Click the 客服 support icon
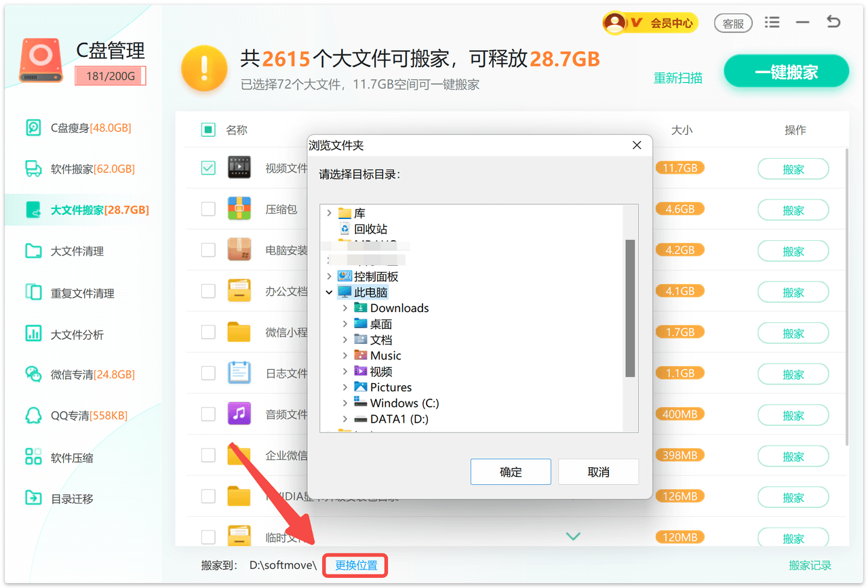Viewport: 868px width, 588px height. [733, 24]
